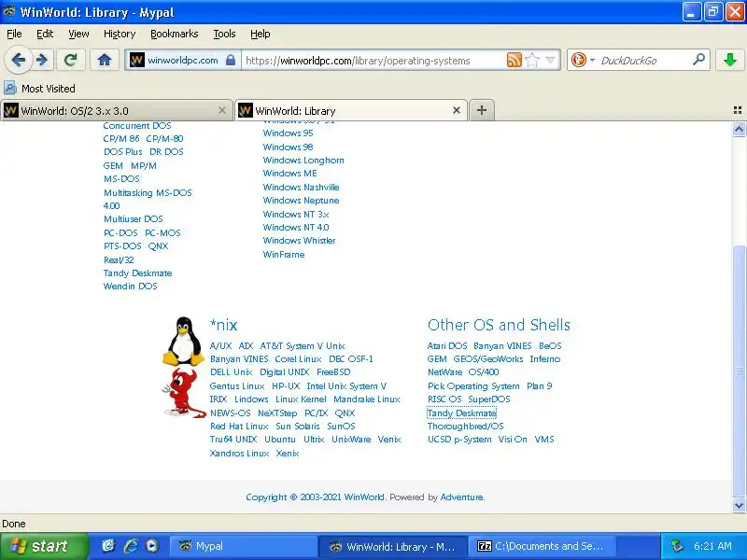Viewport: 747px width, 560px height.
Task: Open the home page via house icon
Action: 105,60
